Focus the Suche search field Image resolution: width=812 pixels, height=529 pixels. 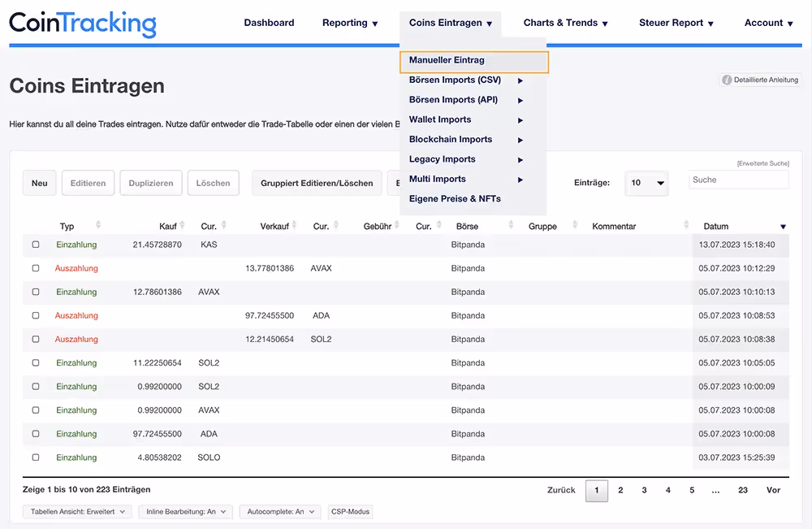[739, 180]
